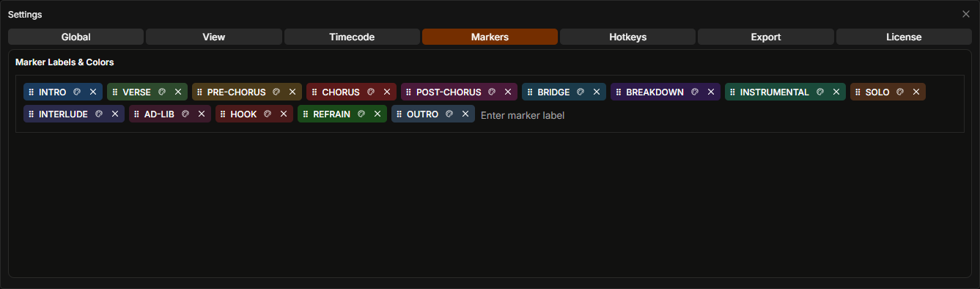The image size is (980, 289).
Task: Open color palette for INTRO marker
Action: 77,92
